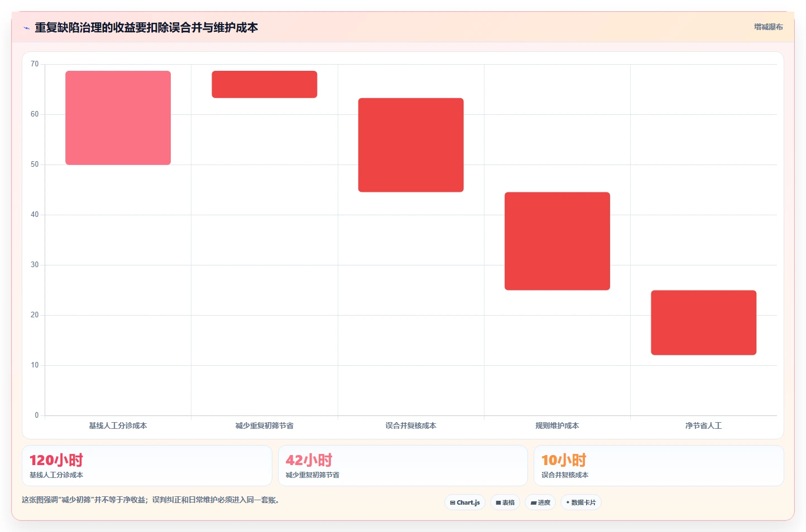
Task: Click the chart title 重复缺陷治理的收益
Action: (x=147, y=27)
